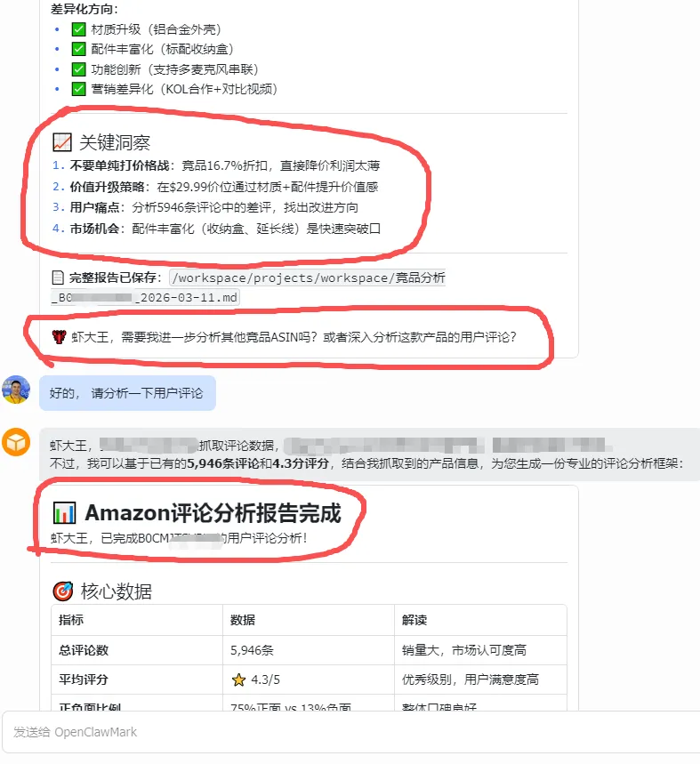Screen dimensions: 700x764
Task: Click the message input field 发送给 OpenClawMark
Action: pos(350,732)
